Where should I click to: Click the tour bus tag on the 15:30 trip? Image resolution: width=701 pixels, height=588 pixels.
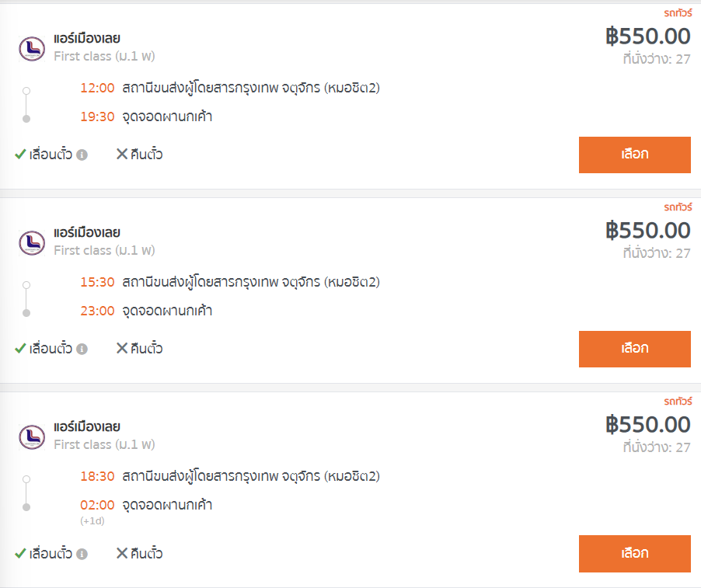pos(677,207)
